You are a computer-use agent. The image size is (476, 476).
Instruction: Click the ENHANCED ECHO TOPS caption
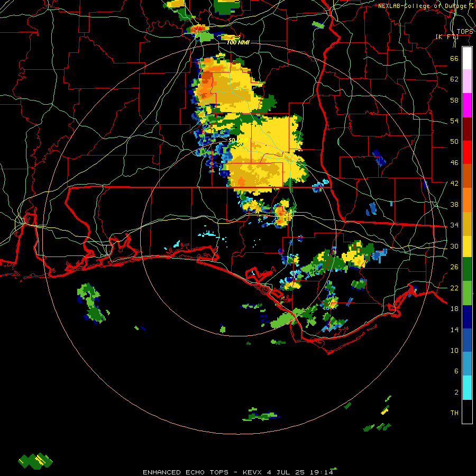186,472
